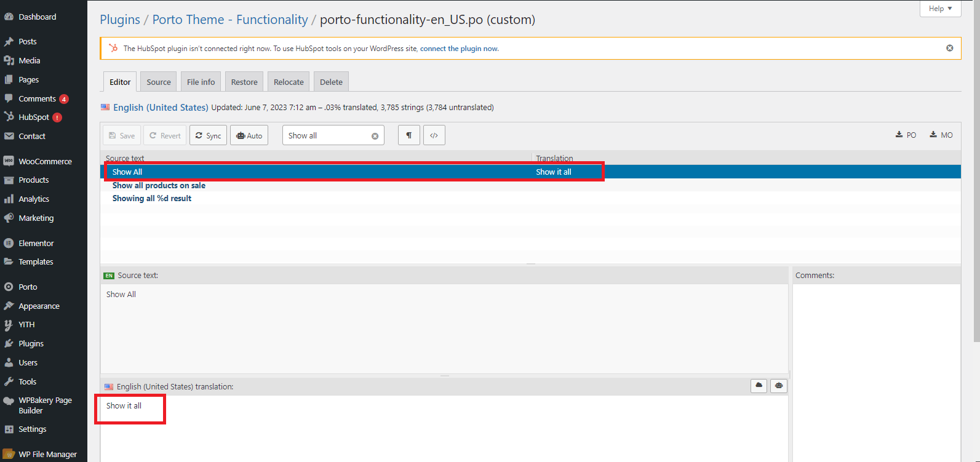The height and width of the screenshot is (462, 980).
Task: Switch to the Source tab
Action: (x=159, y=82)
